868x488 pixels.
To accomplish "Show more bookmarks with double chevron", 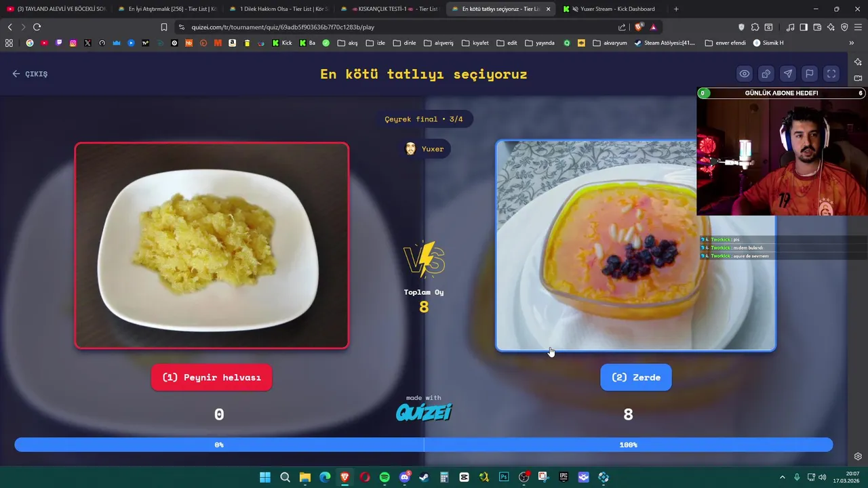I will (851, 43).
